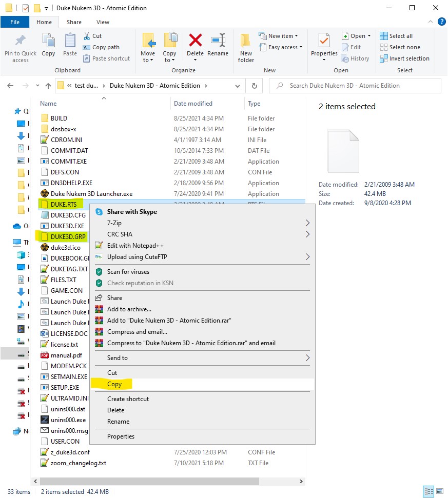
Task: Open the New item dropdown
Action: coord(278,36)
